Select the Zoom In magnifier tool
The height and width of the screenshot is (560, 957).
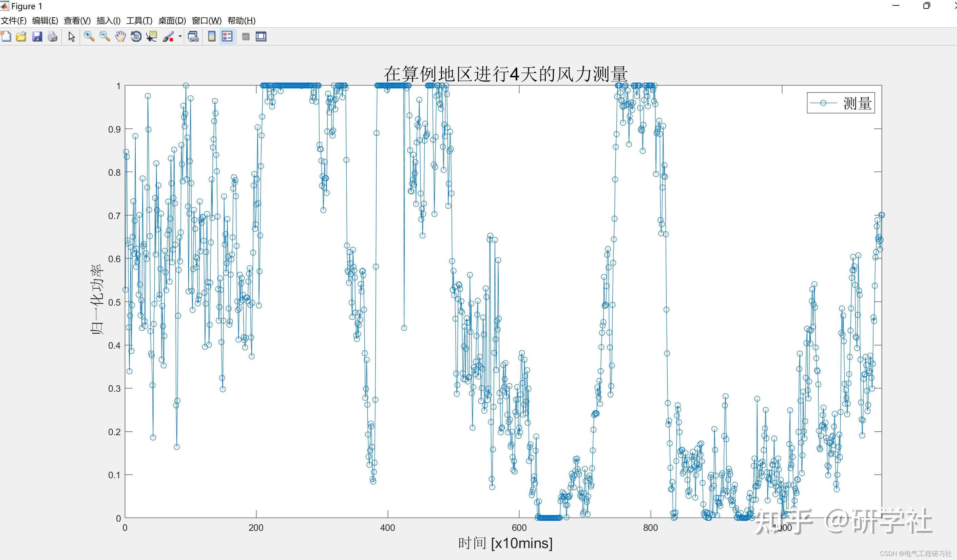pyautogui.click(x=89, y=36)
